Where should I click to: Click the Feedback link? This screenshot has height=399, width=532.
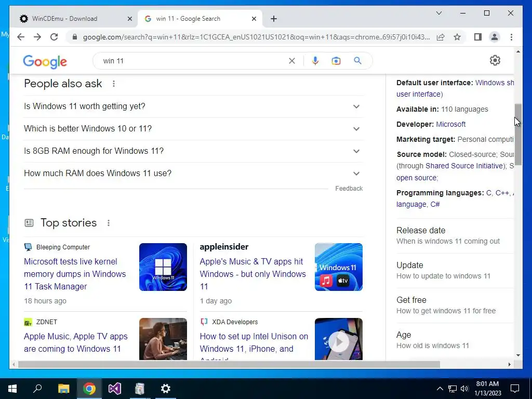(349, 188)
